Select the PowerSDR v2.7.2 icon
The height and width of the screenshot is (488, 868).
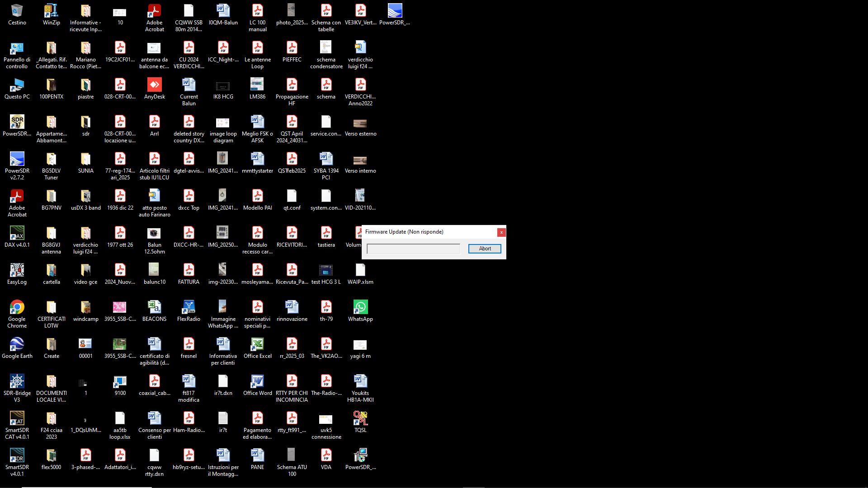17,166
